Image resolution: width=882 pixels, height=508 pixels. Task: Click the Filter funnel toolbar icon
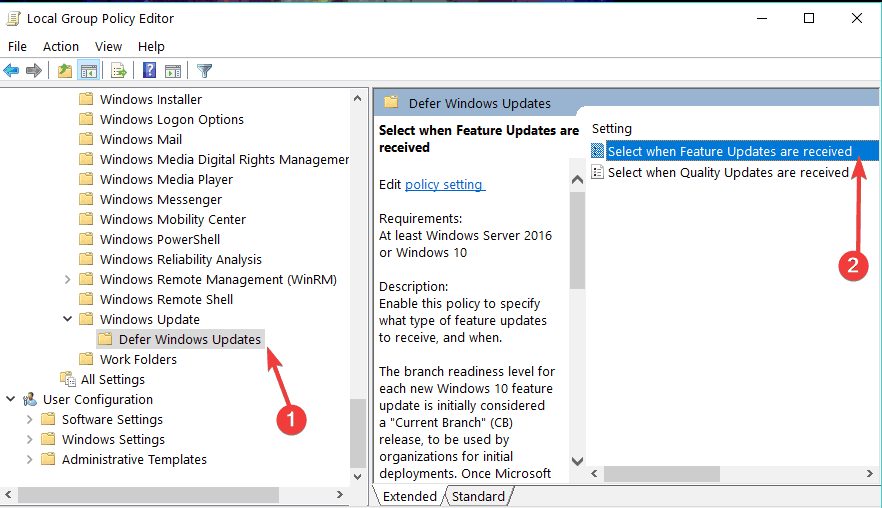click(204, 70)
